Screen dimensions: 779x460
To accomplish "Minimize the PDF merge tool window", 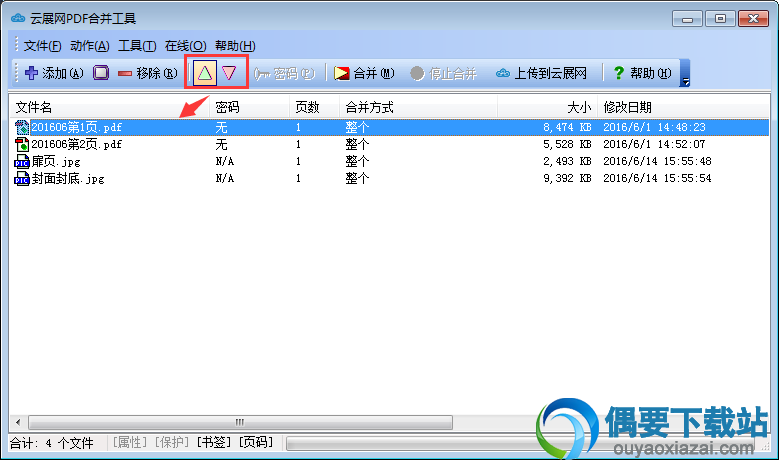I will tap(687, 19).
